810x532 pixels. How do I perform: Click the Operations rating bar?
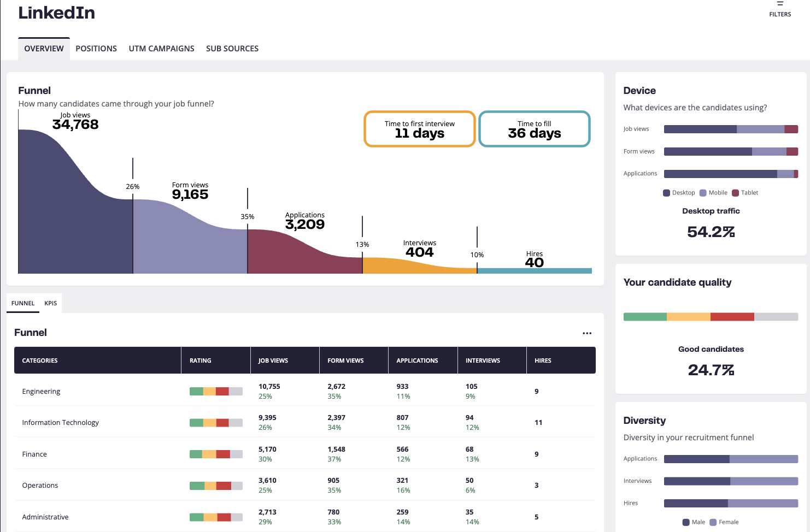(216, 486)
